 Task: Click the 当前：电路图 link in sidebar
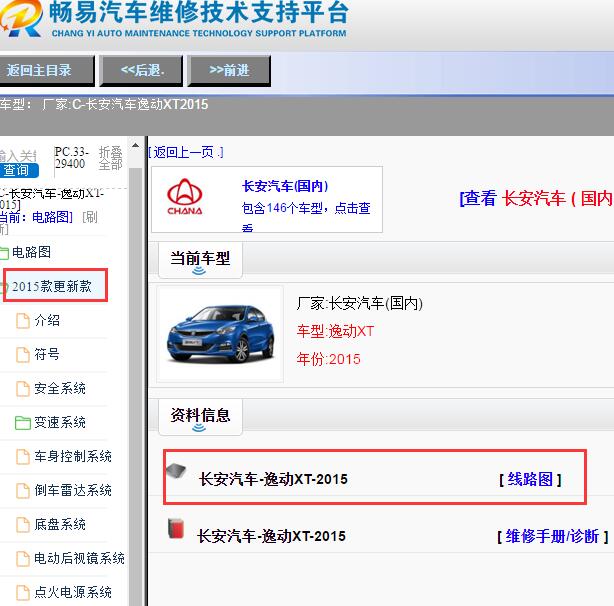pyautogui.click(x=36, y=217)
